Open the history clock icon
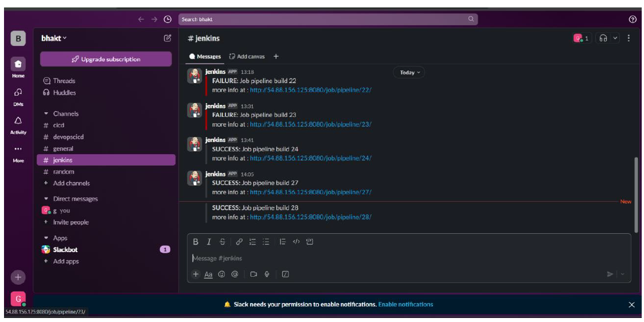 (x=167, y=19)
